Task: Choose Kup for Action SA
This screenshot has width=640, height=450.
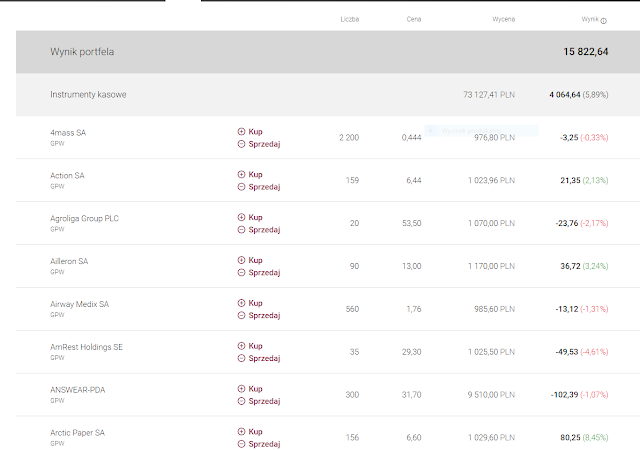Action: pos(255,174)
